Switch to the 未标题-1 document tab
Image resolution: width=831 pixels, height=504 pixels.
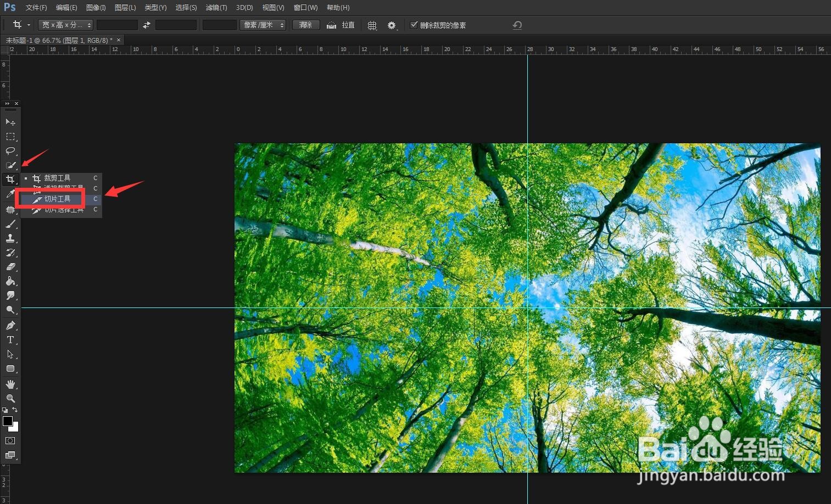(59, 40)
